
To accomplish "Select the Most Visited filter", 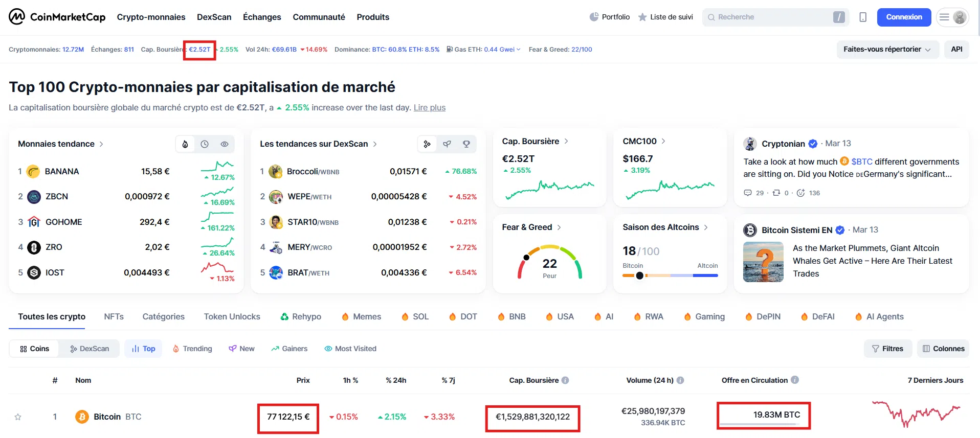I will [350, 349].
